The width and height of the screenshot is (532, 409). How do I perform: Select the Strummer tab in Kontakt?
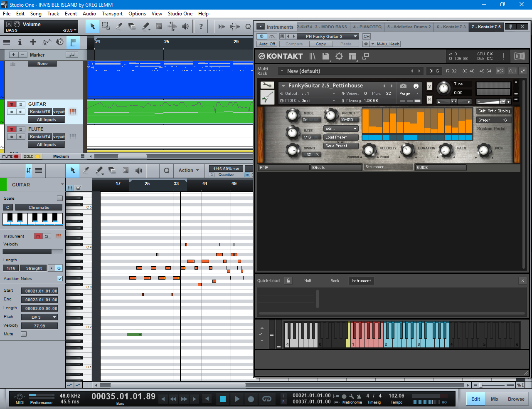pyautogui.click(x=389, y=167)
